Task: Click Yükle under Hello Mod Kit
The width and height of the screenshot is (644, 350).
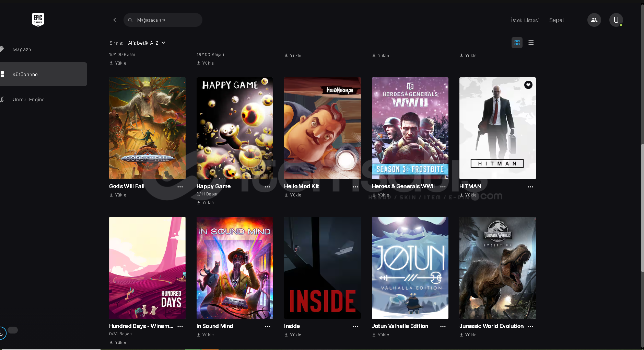Action: (x=293, y=195)
